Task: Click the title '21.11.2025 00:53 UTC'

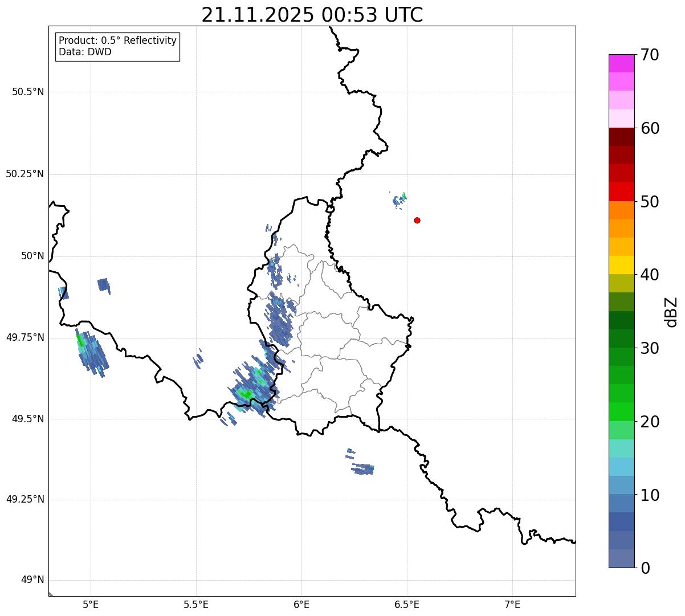Action: [x=312, y=15]
